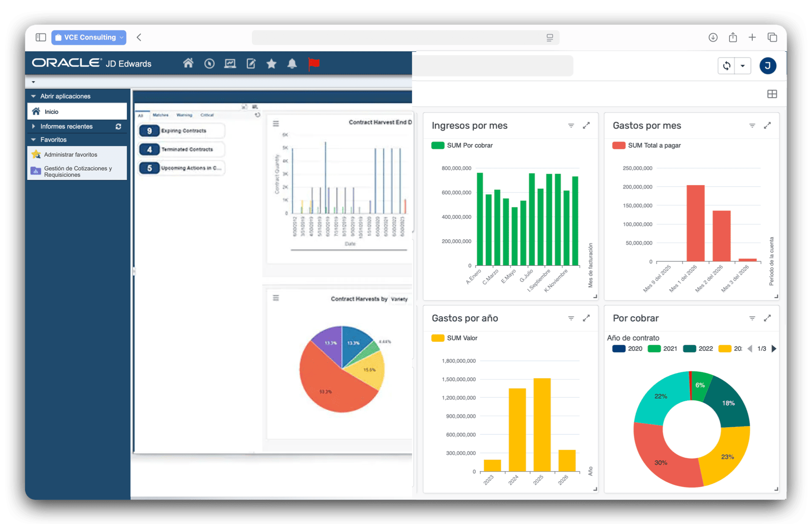The width and height of the screenshot is (812, 524).
Task: Open Gestión de Cotizaciones y Requisiciones favorite
Action: (x=77, y=172)
